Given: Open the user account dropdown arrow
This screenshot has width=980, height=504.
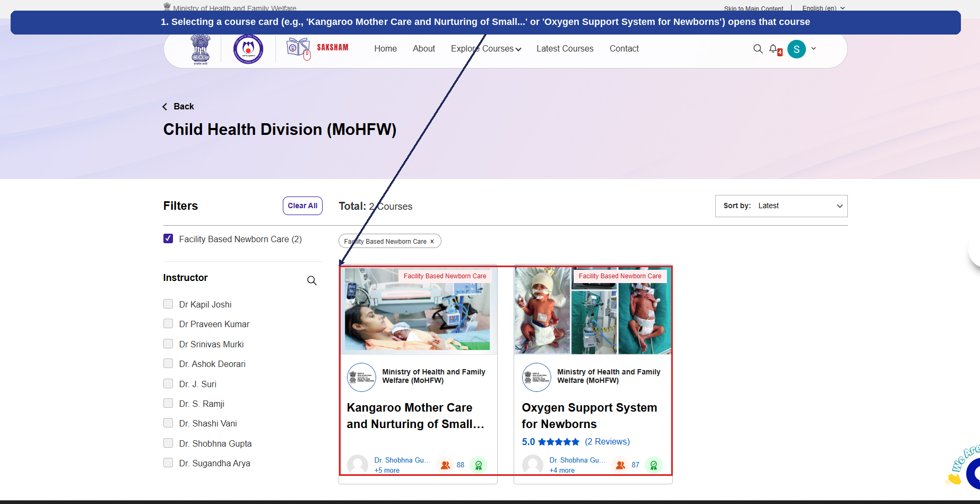Looking at the screenshot, I should pyautogui.click(x=813, y=48).
